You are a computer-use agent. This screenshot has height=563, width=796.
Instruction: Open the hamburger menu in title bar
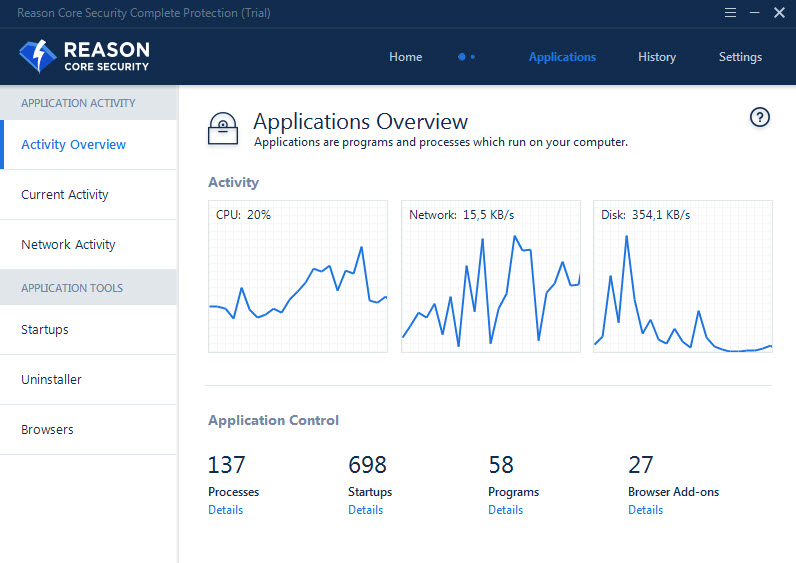(730, 13)
